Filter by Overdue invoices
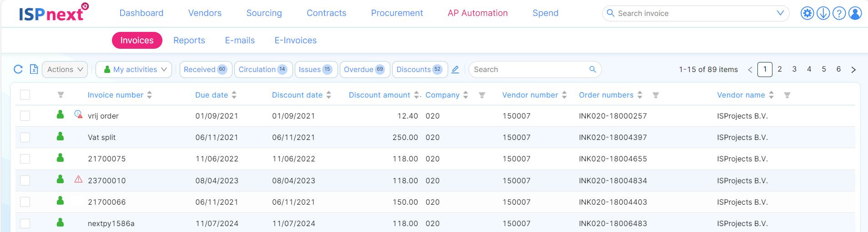 pyautogui.click(x=365, y=69)
